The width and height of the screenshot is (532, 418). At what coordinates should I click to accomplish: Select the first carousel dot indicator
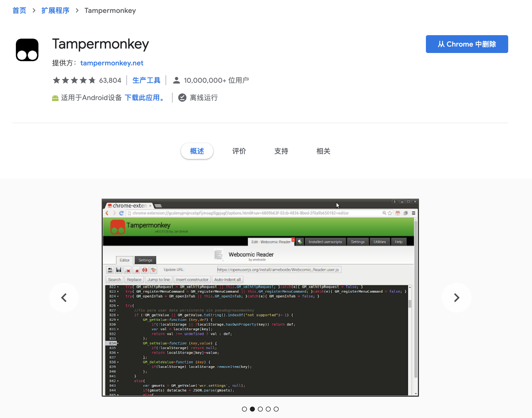coord(244,409)
